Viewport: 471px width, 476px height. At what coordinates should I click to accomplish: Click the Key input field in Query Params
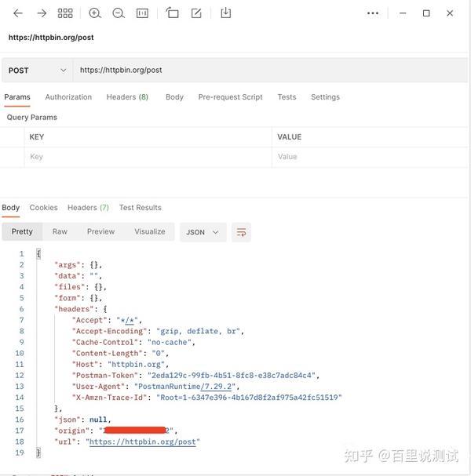pos(148,157)
